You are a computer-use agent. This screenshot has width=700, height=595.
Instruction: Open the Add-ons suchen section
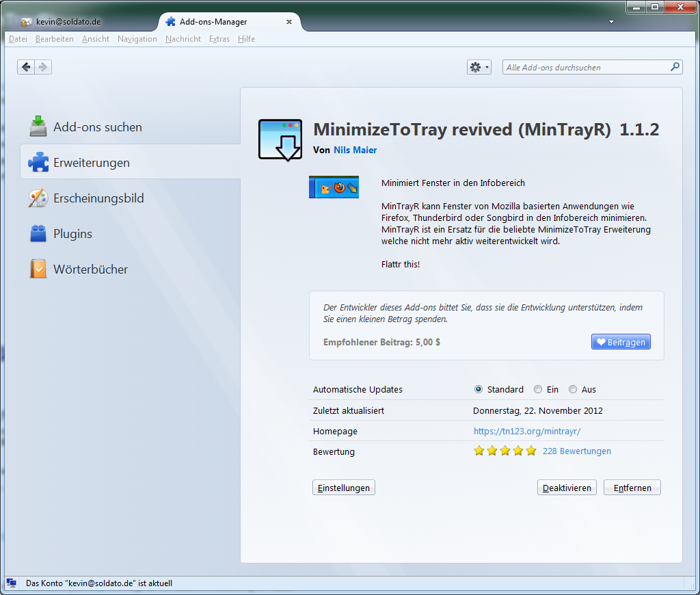pyautogui.click(x=131, y=127)
